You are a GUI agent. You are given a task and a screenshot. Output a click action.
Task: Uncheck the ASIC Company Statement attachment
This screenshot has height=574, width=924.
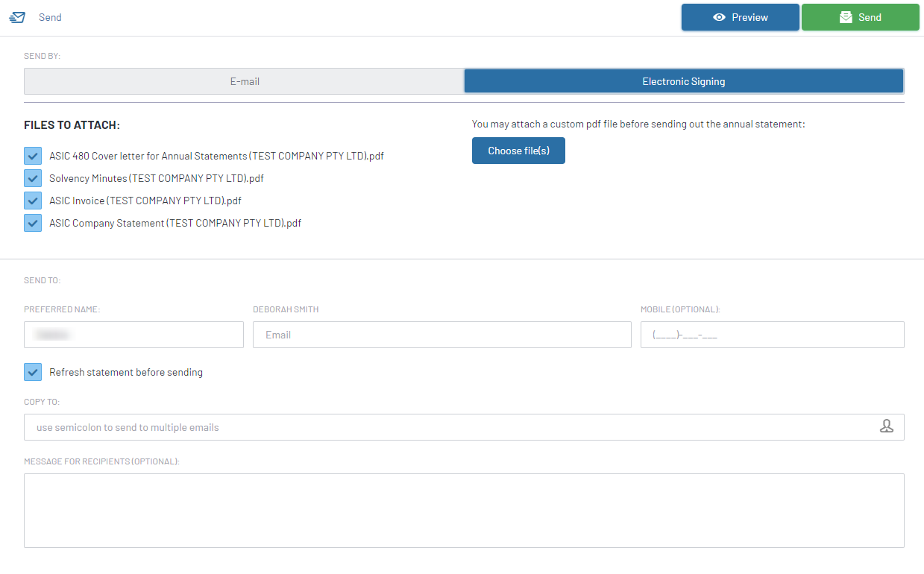pos(32,222)
